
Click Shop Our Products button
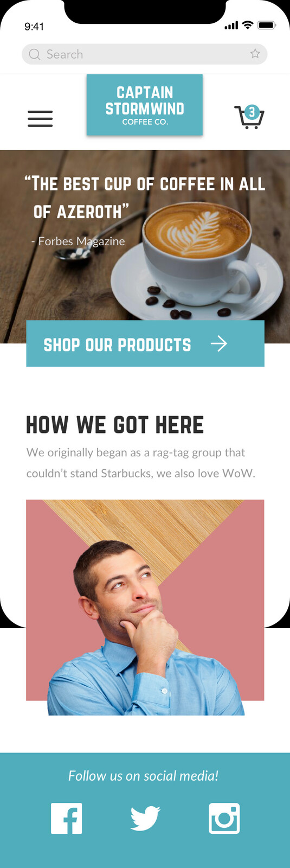click(145, 343)
